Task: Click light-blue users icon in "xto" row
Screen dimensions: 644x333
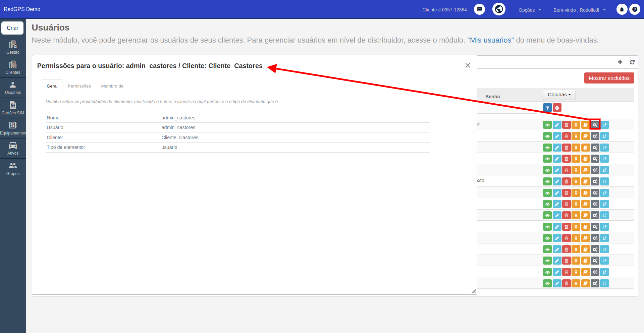Action: [604, 181]
